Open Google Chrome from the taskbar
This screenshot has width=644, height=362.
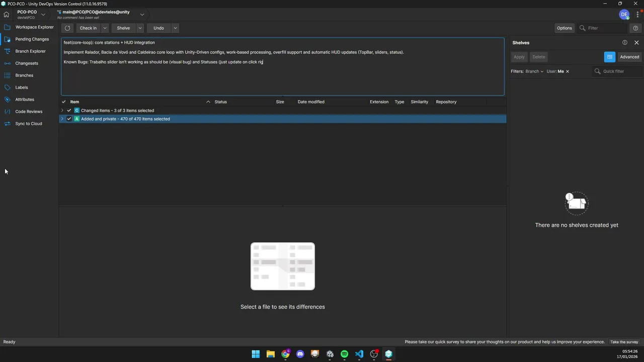[x=285, y=354]
